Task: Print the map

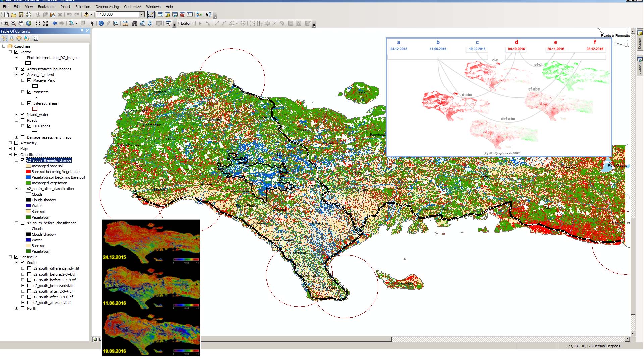Action: [x=29, y=15]
